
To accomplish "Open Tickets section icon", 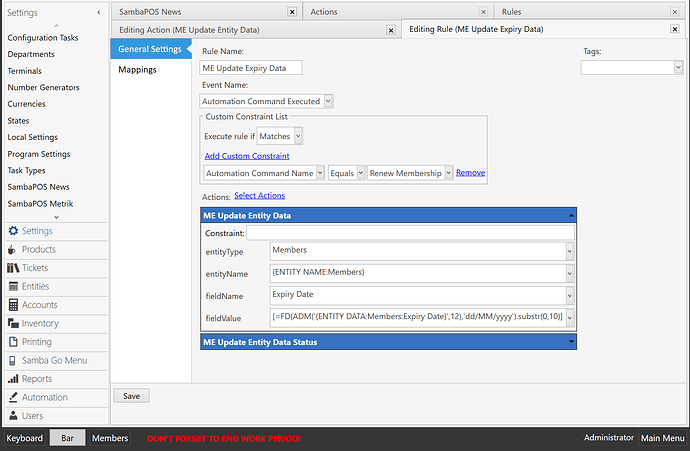I will [13, 268].
